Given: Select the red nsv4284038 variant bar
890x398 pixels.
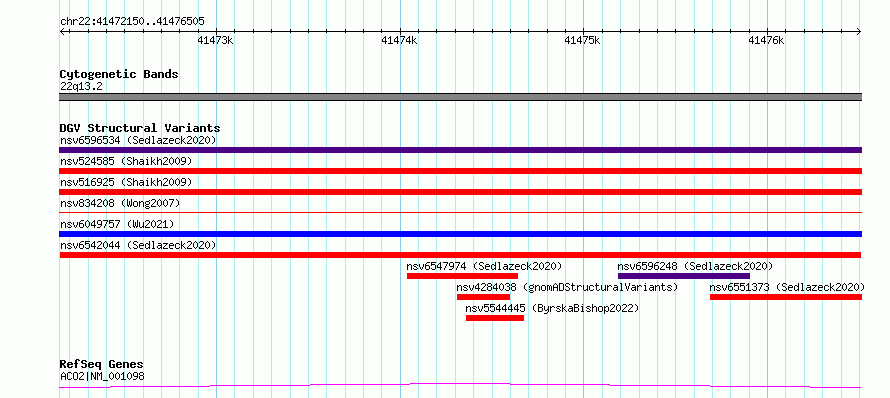Looking at the screenshot, I should click(484, 297).
